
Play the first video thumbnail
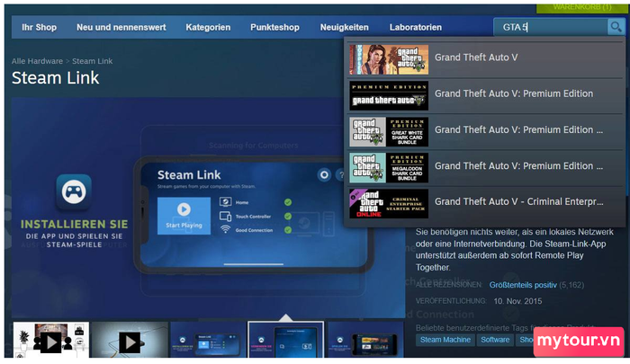[x=51, y=341]
